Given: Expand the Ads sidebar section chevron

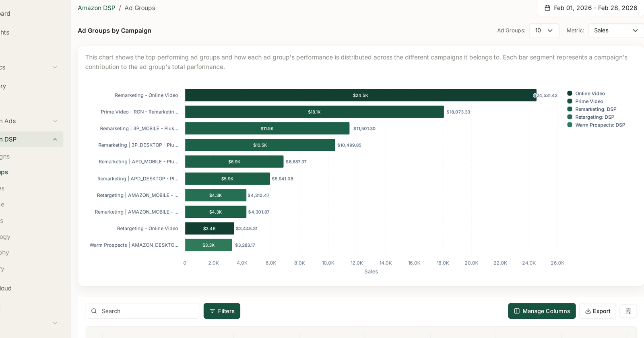Looking at the screenshot, I should 55,121.
